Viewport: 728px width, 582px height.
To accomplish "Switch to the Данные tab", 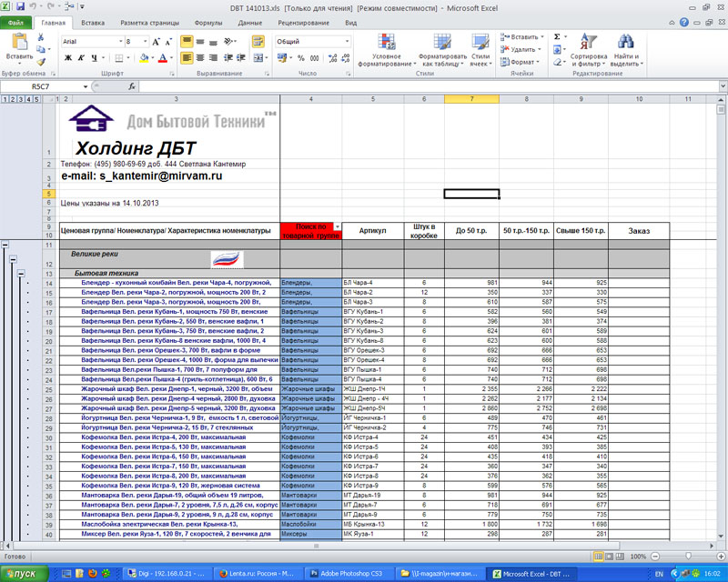I will pyautogui.click(x=249, y=23).
